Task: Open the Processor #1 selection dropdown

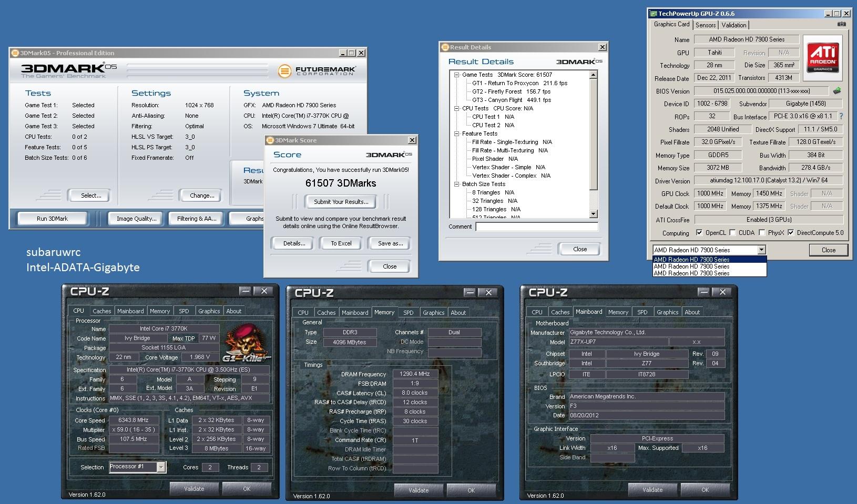Action: point(161,467)
